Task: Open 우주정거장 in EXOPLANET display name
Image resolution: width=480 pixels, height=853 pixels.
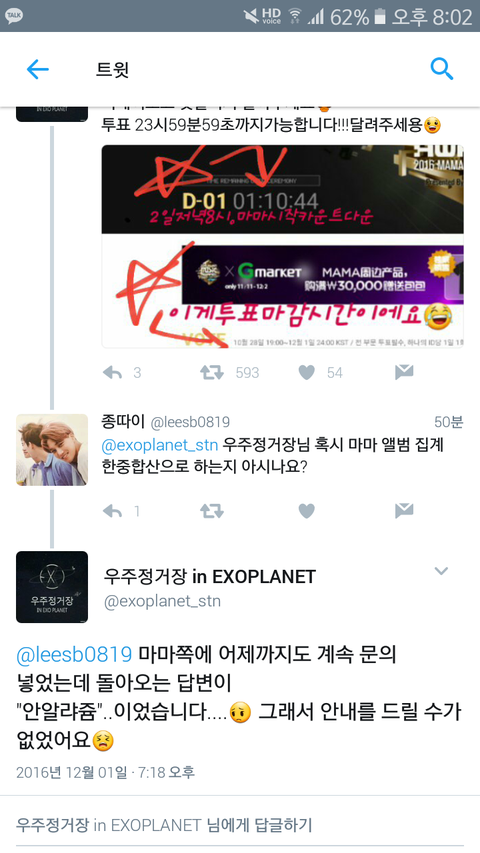Action: (210, 577)
